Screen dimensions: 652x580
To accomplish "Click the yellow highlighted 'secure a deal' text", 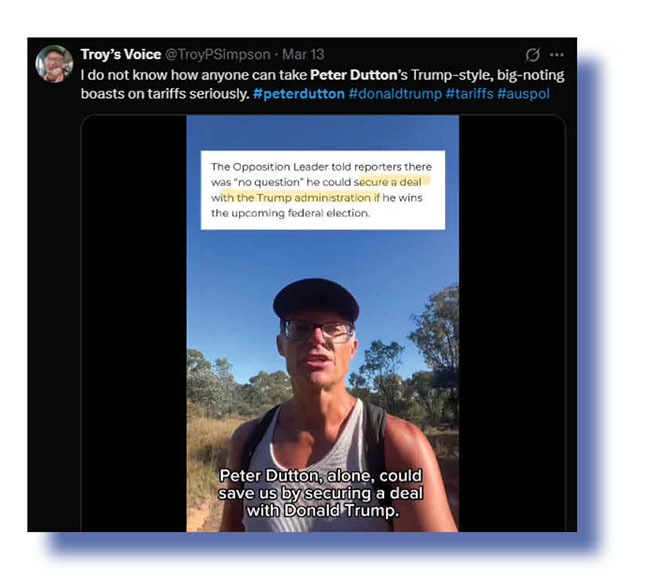I will point(390,182).
